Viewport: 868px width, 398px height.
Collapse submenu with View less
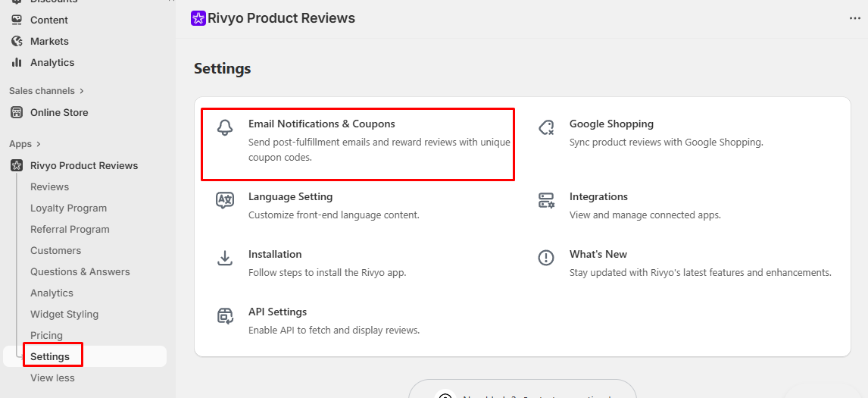pos(52,378)
